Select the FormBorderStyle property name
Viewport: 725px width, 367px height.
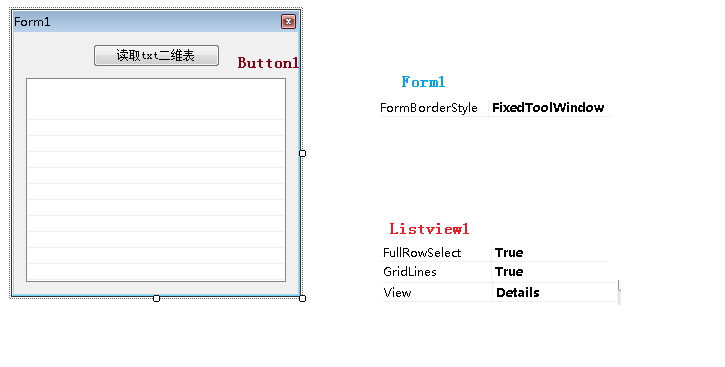click(429, 108)
